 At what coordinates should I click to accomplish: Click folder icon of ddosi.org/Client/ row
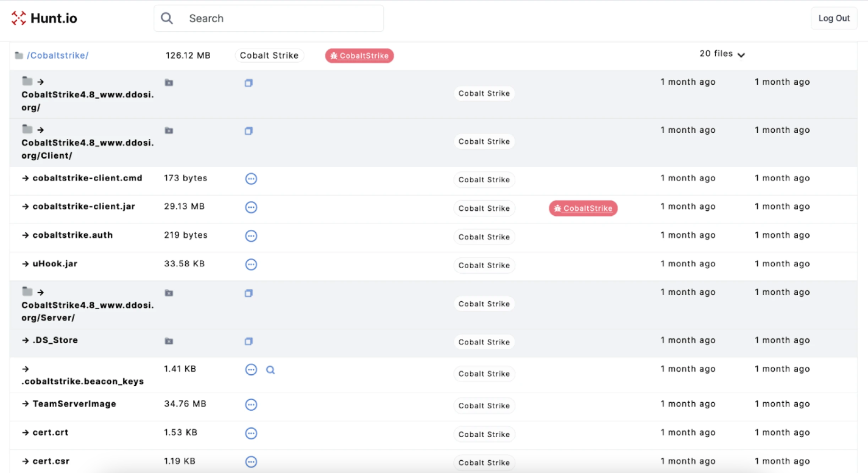tap(27, 129)
